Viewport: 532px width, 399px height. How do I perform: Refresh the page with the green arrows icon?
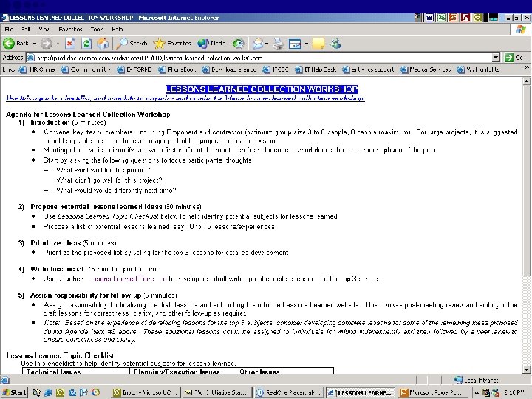click(x=86, y=44)
